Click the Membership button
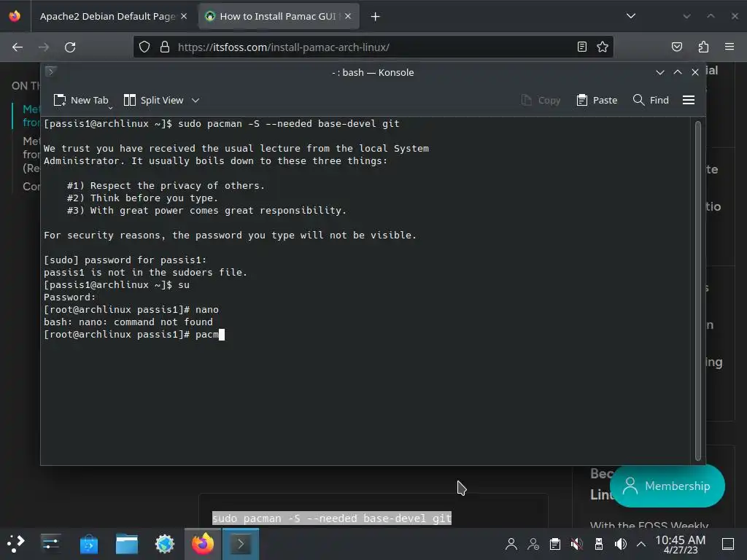 pos(667,486)
